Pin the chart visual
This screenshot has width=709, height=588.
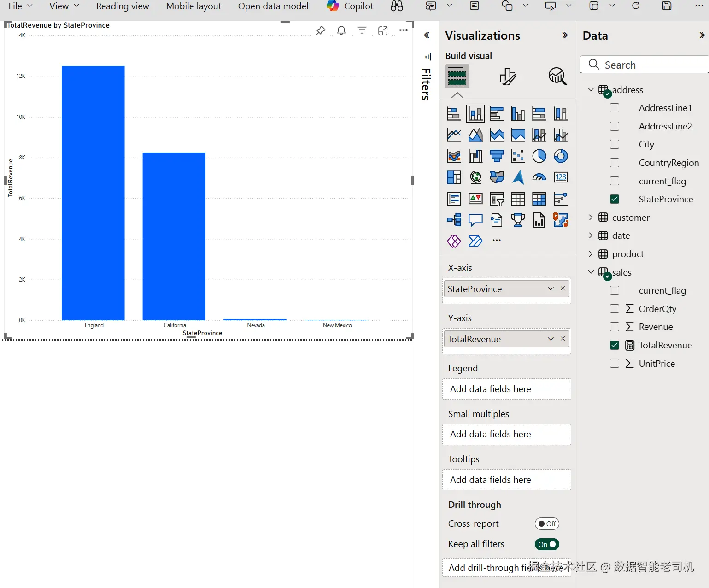click(x=321, y=30)
